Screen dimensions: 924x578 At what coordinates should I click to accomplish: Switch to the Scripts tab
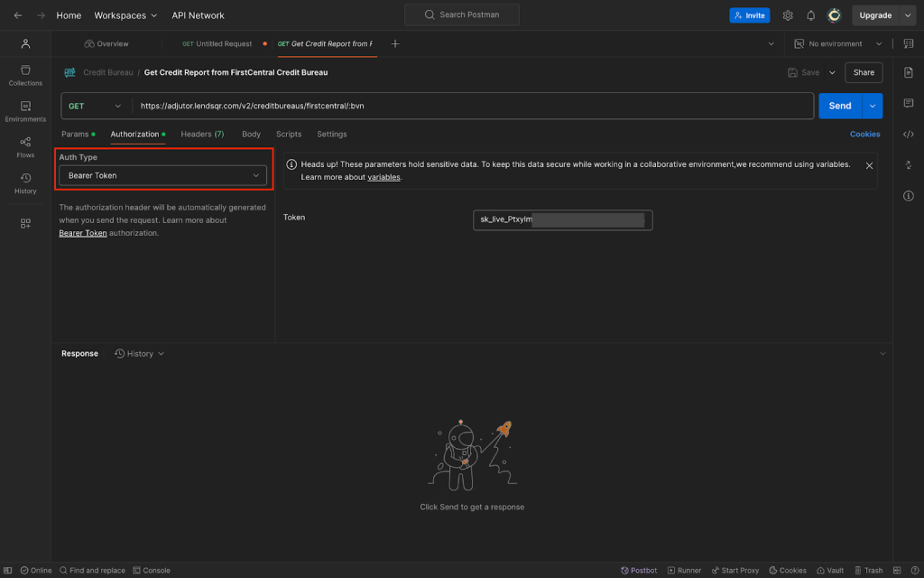coord(289,135)
